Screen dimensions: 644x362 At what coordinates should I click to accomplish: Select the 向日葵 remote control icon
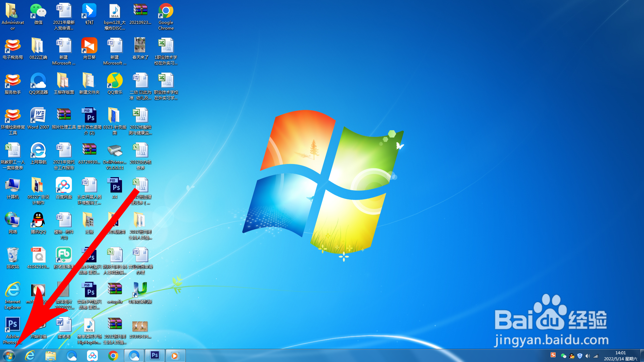(x=89, y=49)
